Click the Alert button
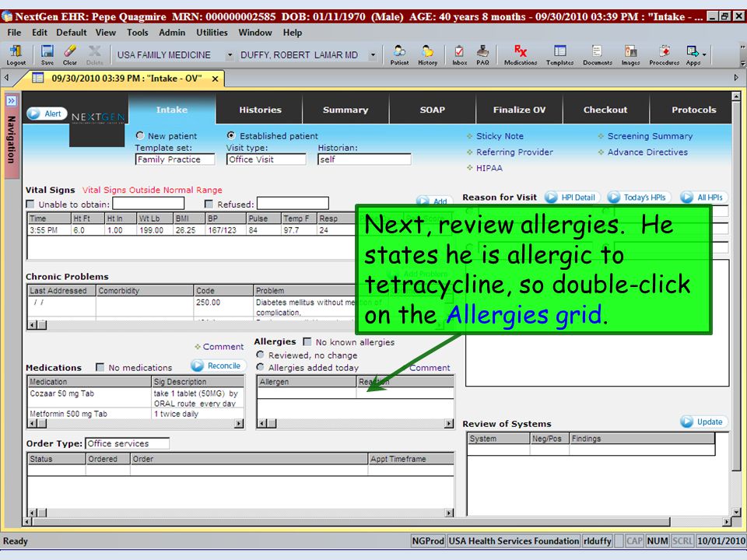The height and width of the screenshot is (560, 747). click(47, 114)
